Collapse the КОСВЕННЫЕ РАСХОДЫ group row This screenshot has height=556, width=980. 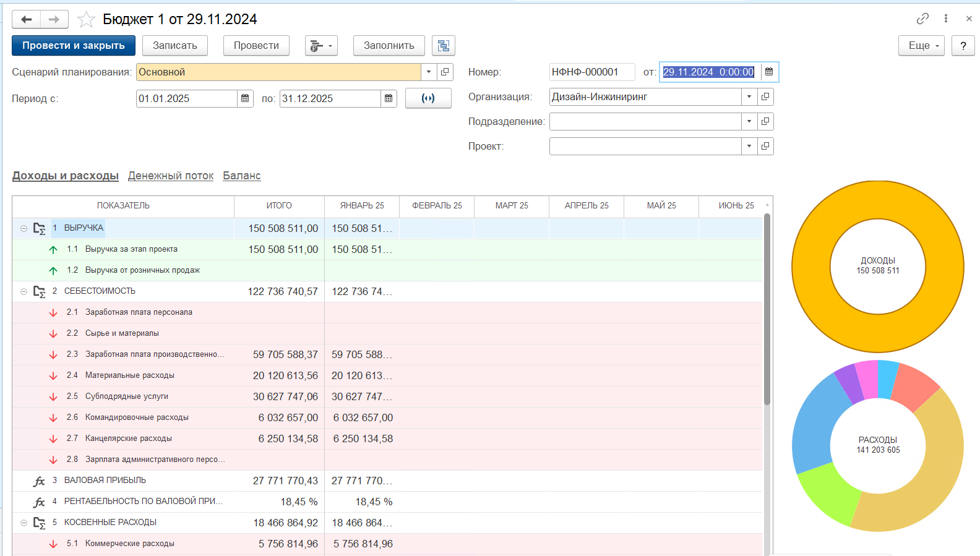(24, 523)
